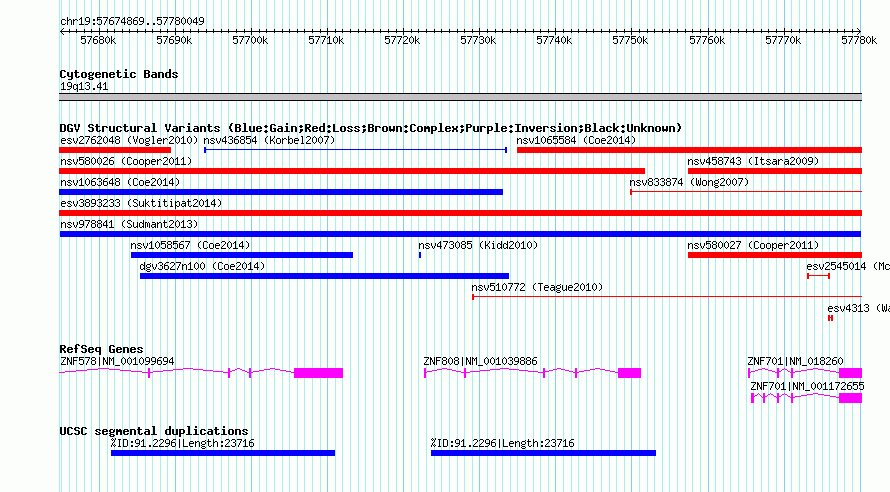Click the gray 19q13.41 cytogenetic band bar

click(460, 97)
